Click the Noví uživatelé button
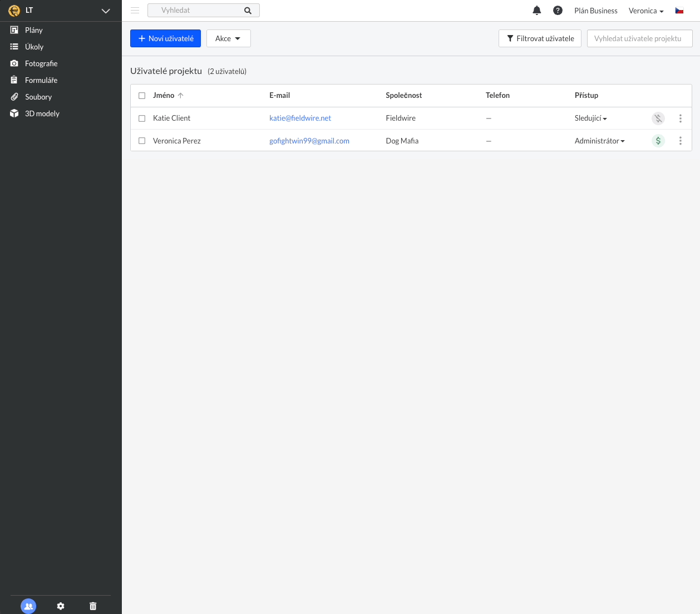The height and width of the screenshot is (614, 700). click(165, 38)
